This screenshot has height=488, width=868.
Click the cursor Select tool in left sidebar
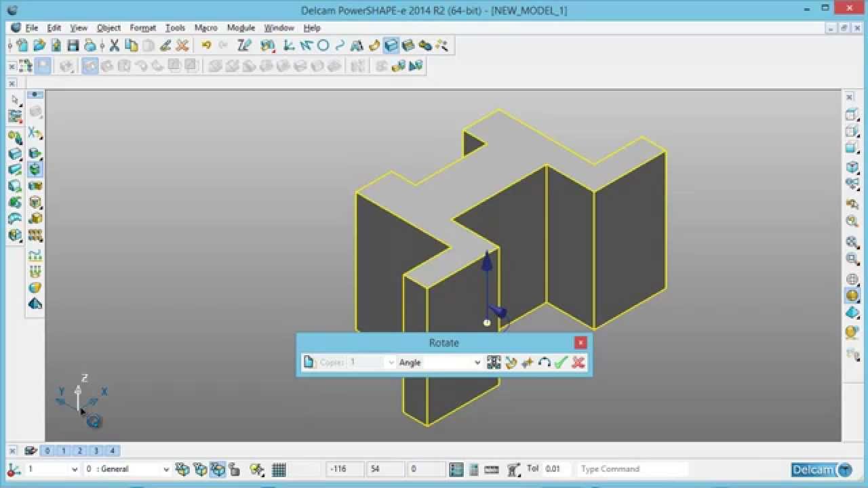tap(15, 100)
